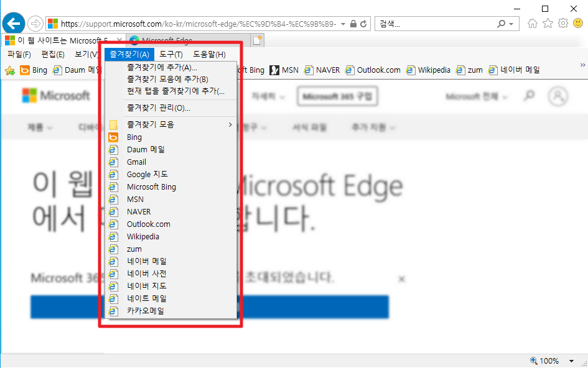The width and height of the screenshot is (588, 368).
Task: Open Bing in the favorites menu
Action: [171, 137]
